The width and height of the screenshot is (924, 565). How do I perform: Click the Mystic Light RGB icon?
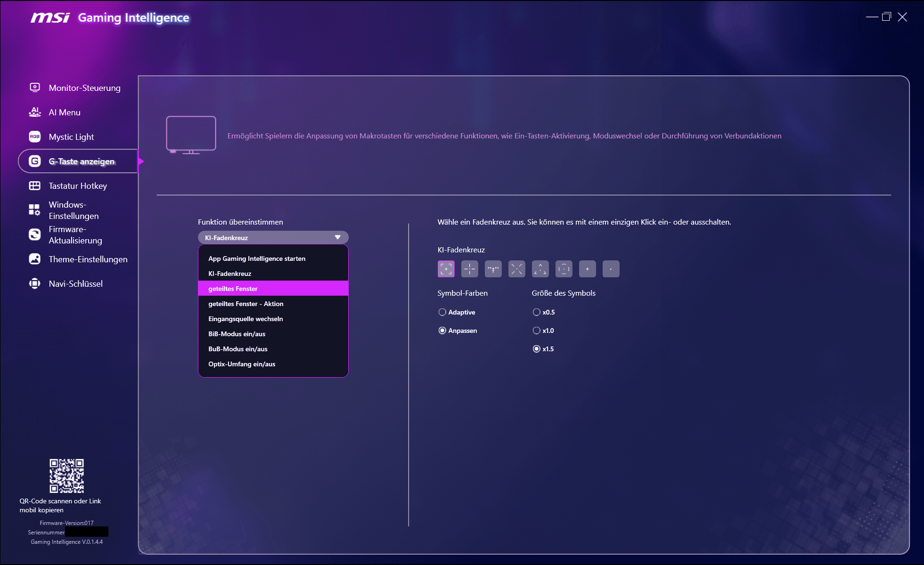35,137
